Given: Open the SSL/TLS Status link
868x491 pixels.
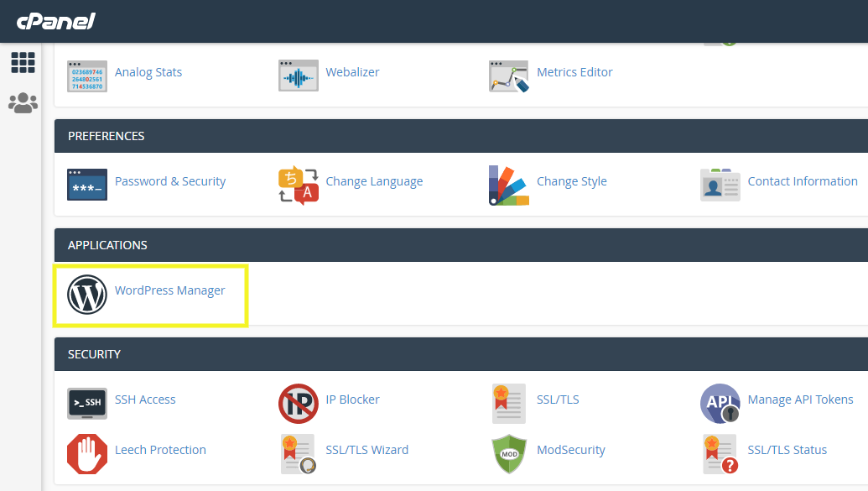Looking at the screenshot, I should point(787,450).
